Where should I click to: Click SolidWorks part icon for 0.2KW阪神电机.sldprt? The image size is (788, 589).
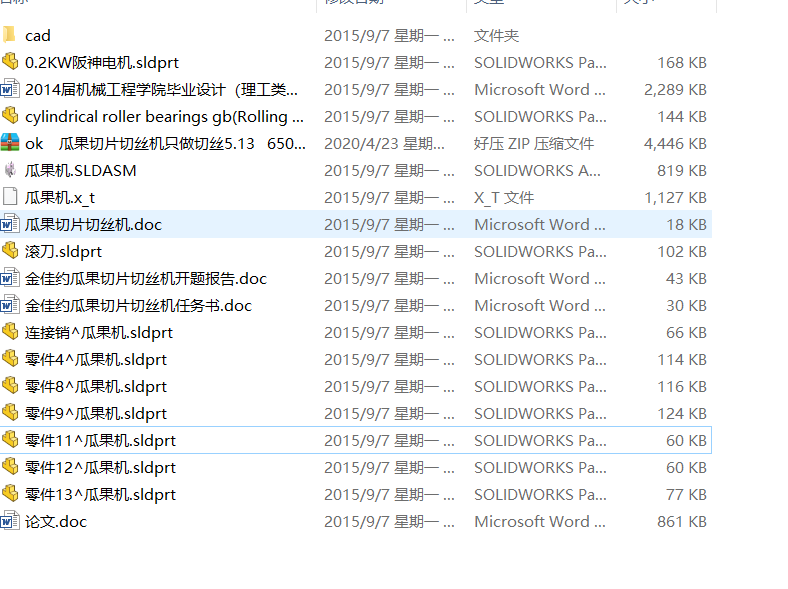10,61
